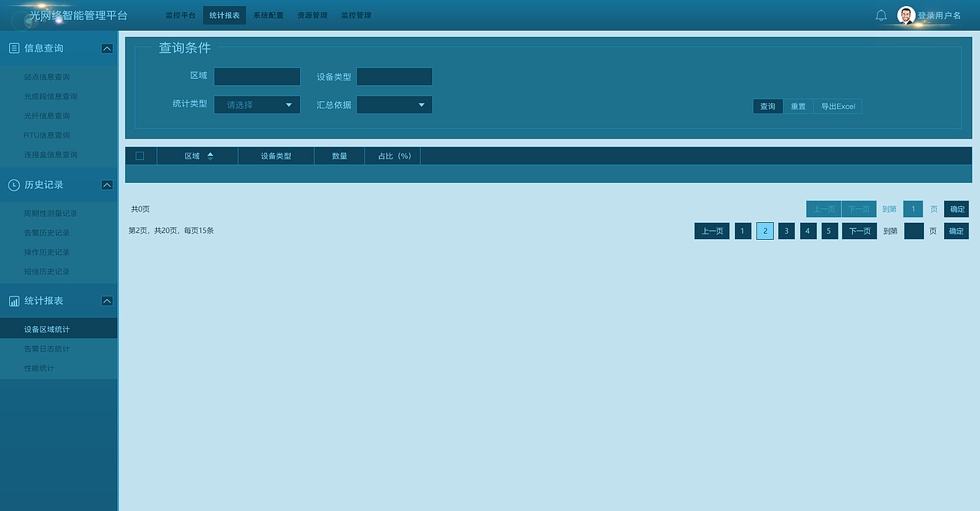Viewport: 980px width, 511px height.
Task: Open the 统计类型 dropdown
Action: pyautogui.click(x=257, y=105)
